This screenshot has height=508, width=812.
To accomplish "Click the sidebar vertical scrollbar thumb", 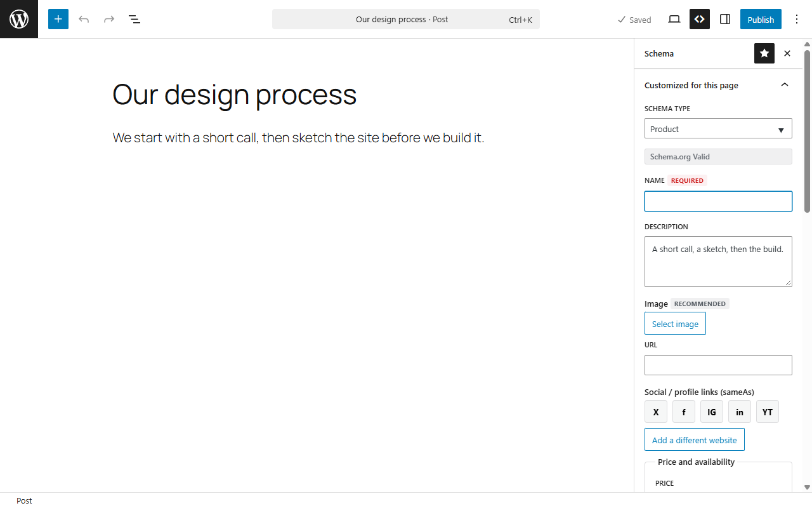I will (x=807, y=130).
